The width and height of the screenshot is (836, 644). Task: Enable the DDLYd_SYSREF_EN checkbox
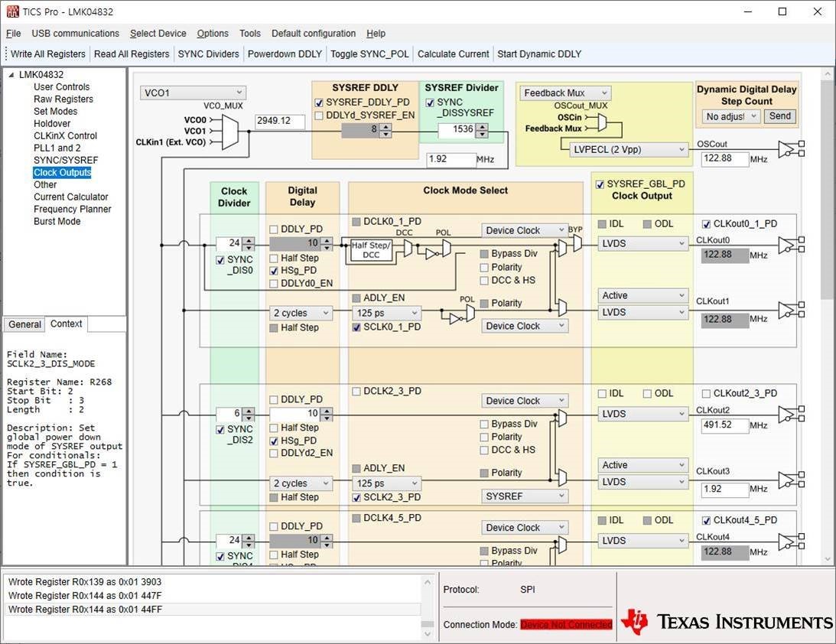(319, 115)
